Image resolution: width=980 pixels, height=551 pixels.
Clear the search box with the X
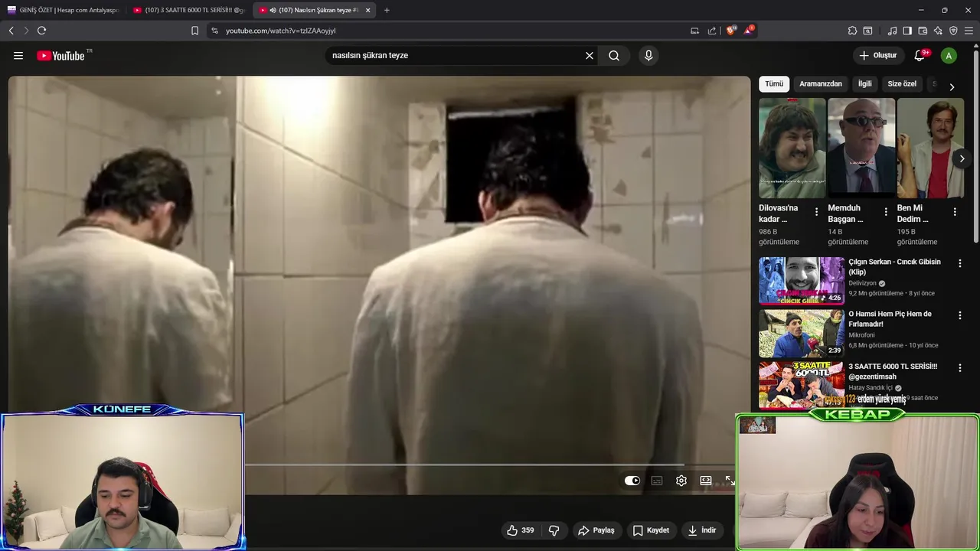coord(590,56)
